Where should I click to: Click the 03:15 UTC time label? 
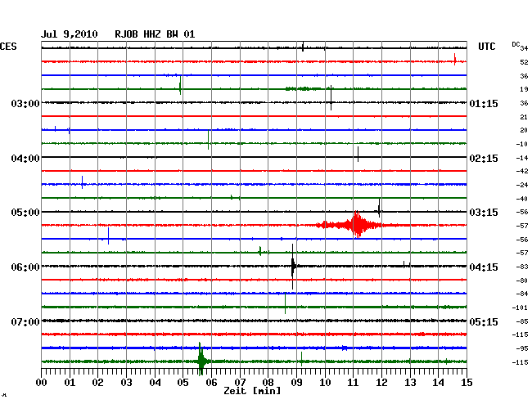484,213
